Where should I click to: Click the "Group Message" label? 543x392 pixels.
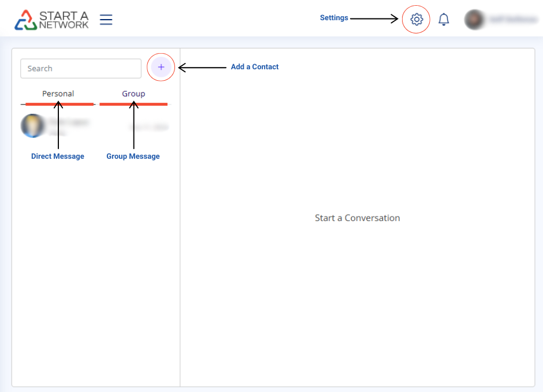[x=133, y=156]
